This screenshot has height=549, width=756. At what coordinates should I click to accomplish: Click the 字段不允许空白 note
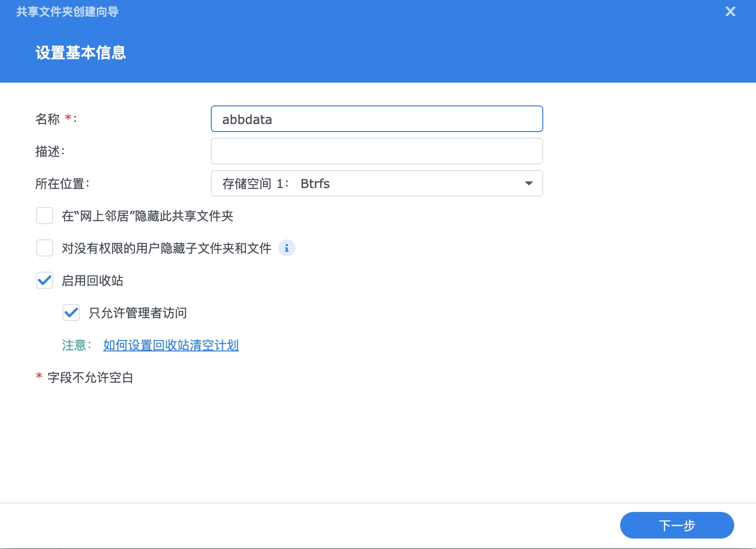(90, 378)
